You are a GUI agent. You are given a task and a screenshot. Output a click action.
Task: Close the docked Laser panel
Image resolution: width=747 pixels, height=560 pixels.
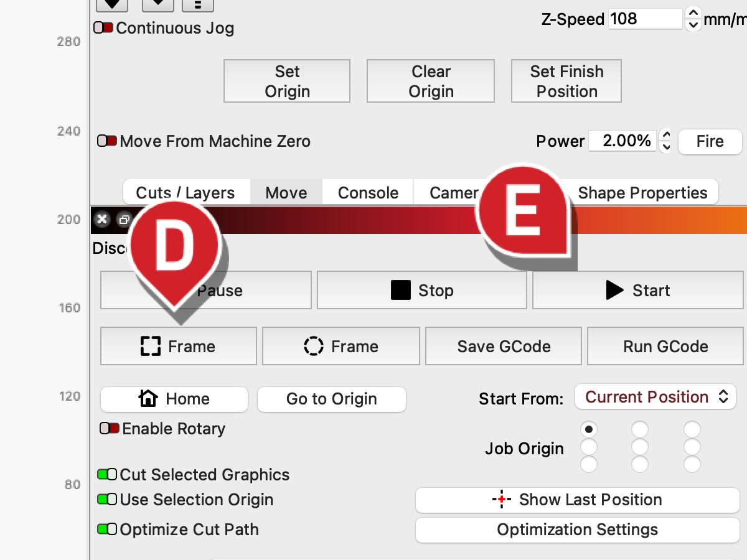pyautogui.click(x=103, y=220)
